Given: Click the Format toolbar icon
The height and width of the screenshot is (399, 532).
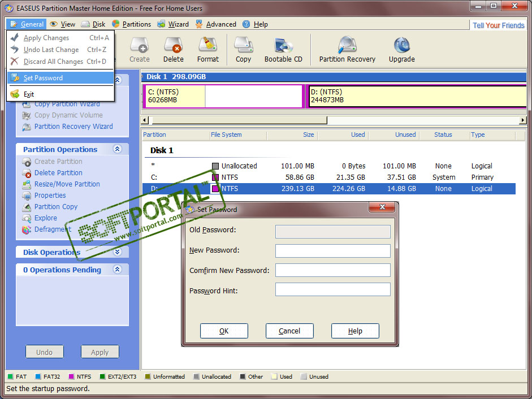Looking at the screenshot, I should [x=207, y=50].
